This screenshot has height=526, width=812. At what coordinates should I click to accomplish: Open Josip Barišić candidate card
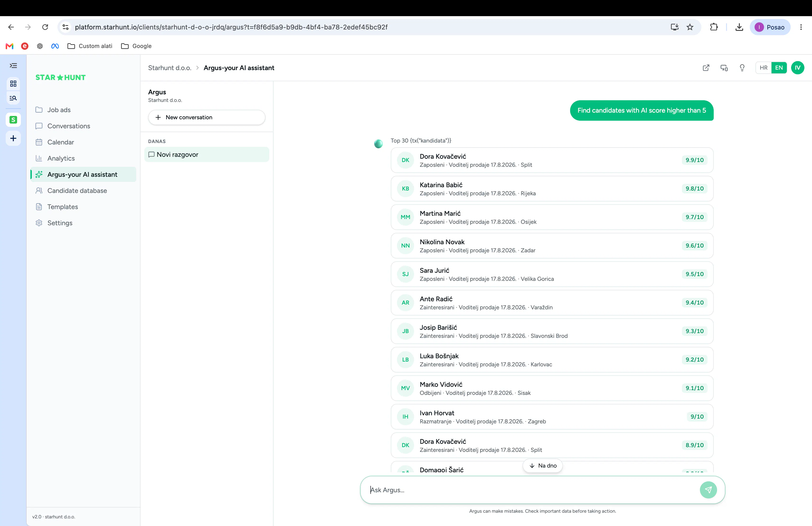click(552, 331)
